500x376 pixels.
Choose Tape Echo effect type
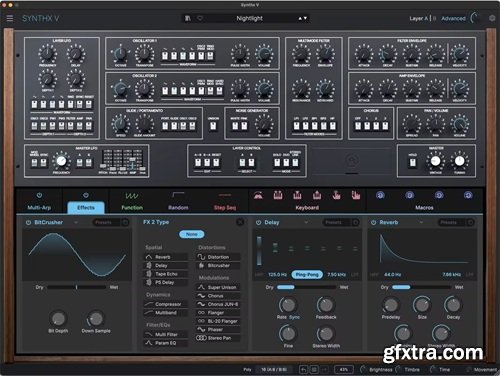point(165,274)
